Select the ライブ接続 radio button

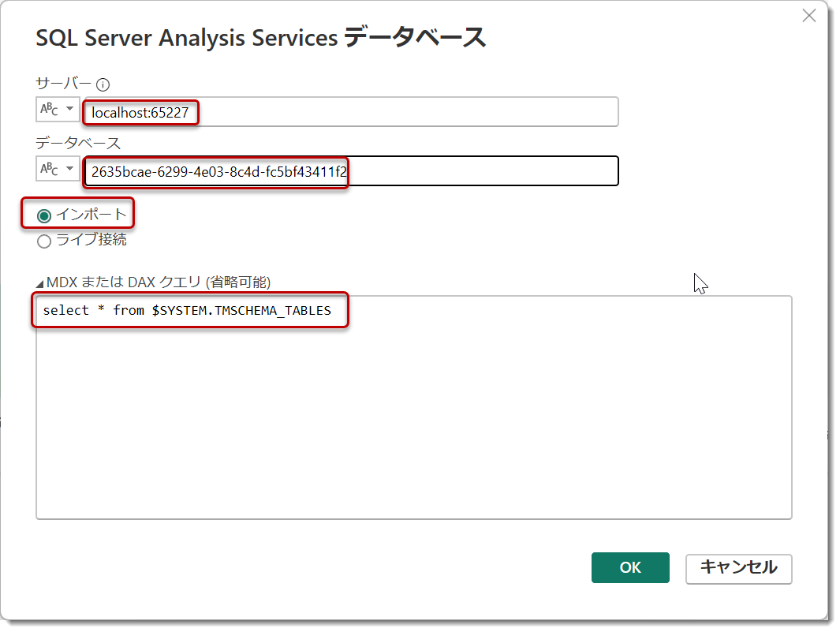[44, 241]
